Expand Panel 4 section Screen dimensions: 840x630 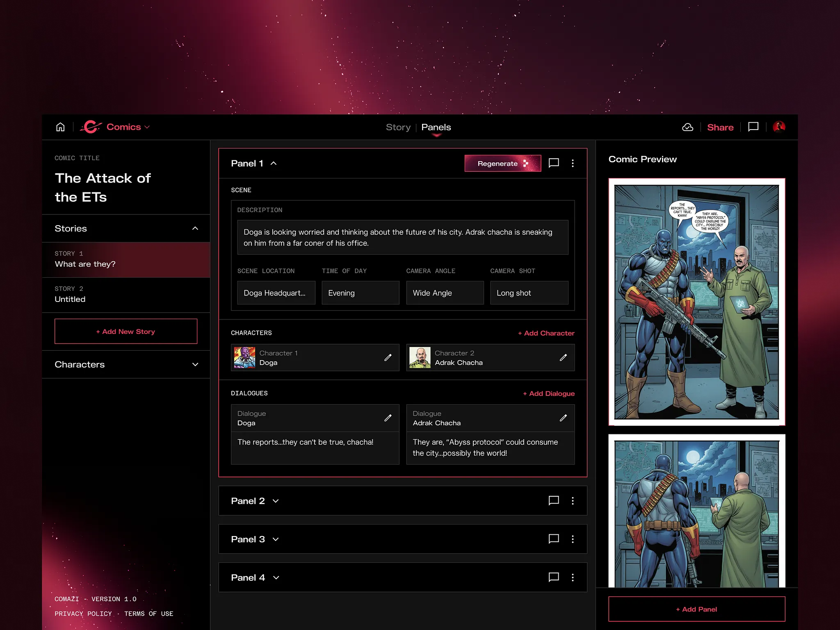point(276,577)
